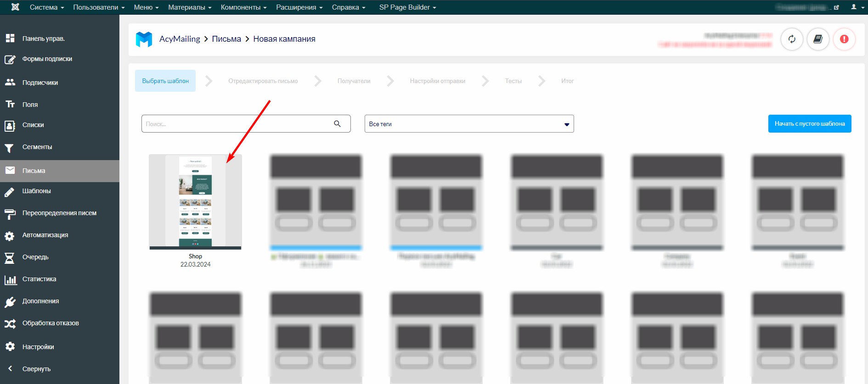The image size is (868, 384).
Task: Click the Shop template name label
Action: coord(195,256)
